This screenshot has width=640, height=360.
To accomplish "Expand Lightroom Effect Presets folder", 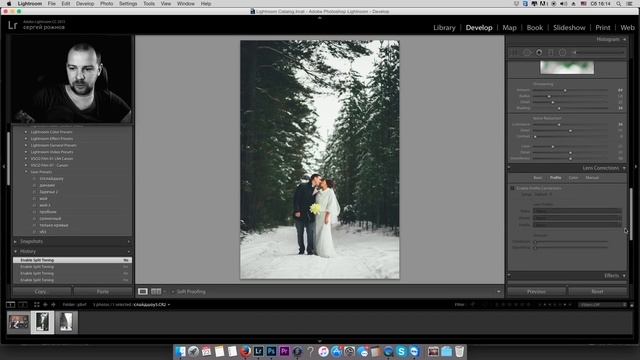I will [x=26, y=138].
